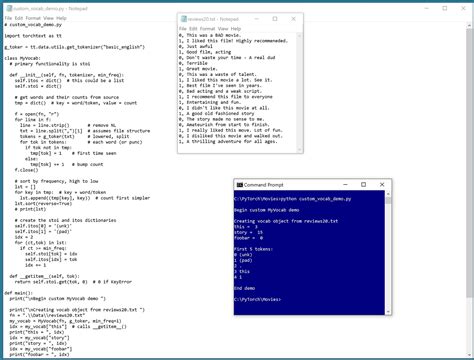The width and height of the screenshot is (474, 360).
Task: Maximize the Command Prompt window
Action: [364, 185]
